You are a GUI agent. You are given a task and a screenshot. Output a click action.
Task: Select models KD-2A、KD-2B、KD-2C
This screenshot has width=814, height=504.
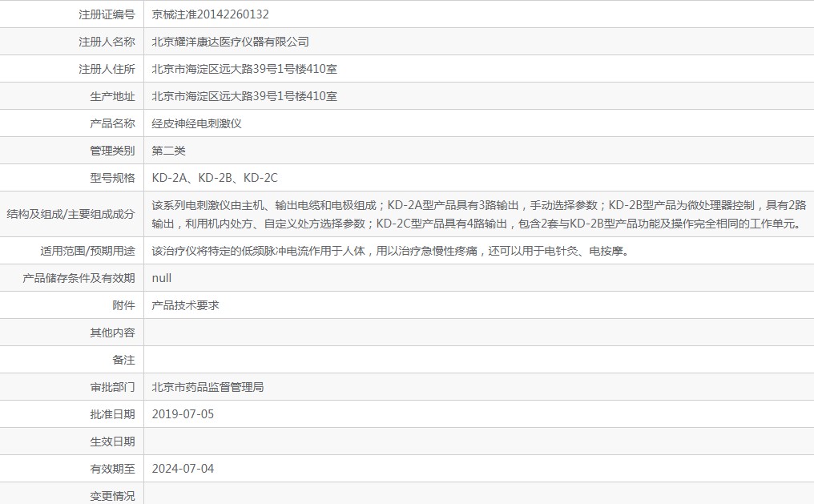tap(215, 178)
